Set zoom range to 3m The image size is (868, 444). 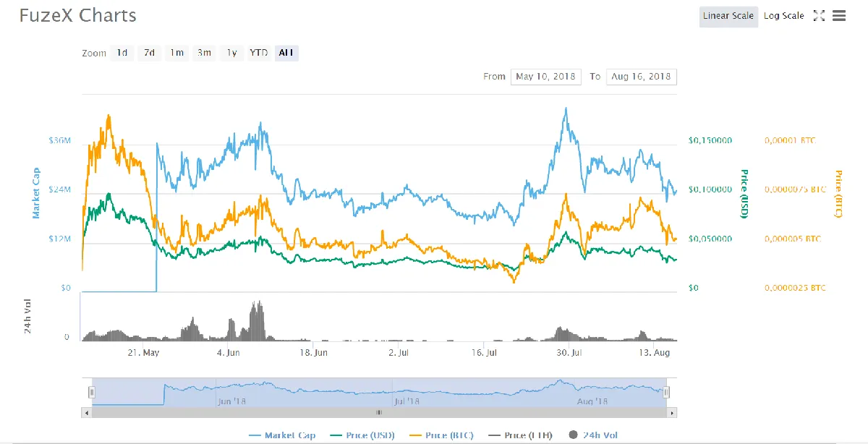(204, 53)
